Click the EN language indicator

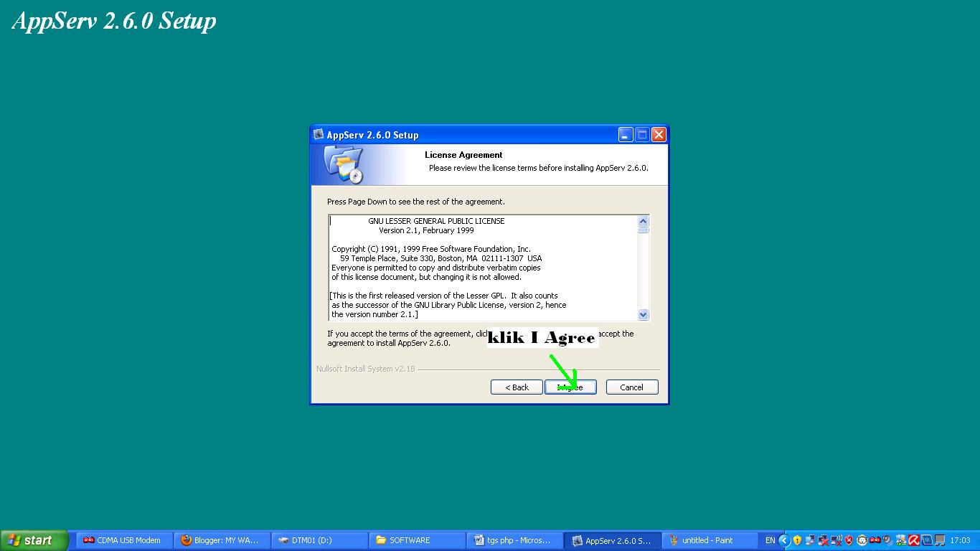[x=770, y=540]
